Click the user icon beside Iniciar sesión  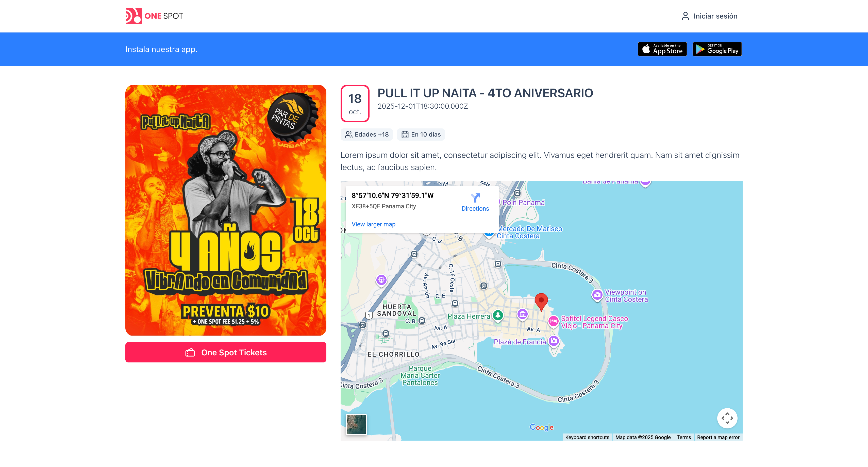(685, 16)
